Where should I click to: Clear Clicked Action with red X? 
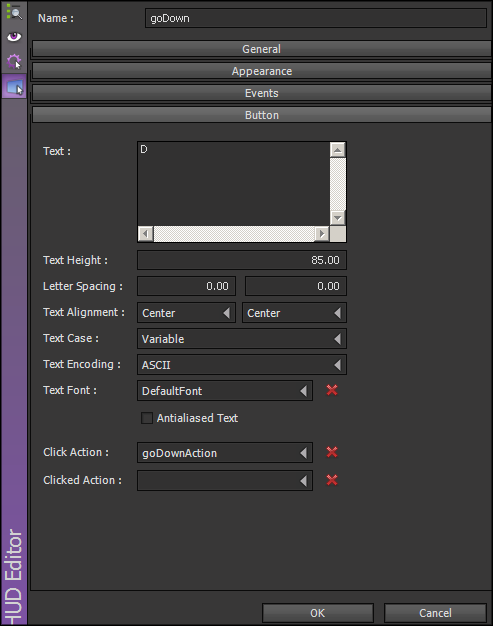click(332, 480)
